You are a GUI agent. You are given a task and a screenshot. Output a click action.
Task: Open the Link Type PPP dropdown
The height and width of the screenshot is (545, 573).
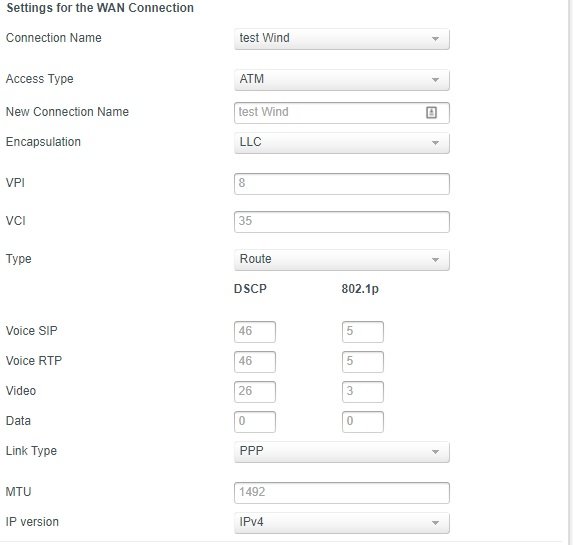pyautogui.click(x=342, y=451)
